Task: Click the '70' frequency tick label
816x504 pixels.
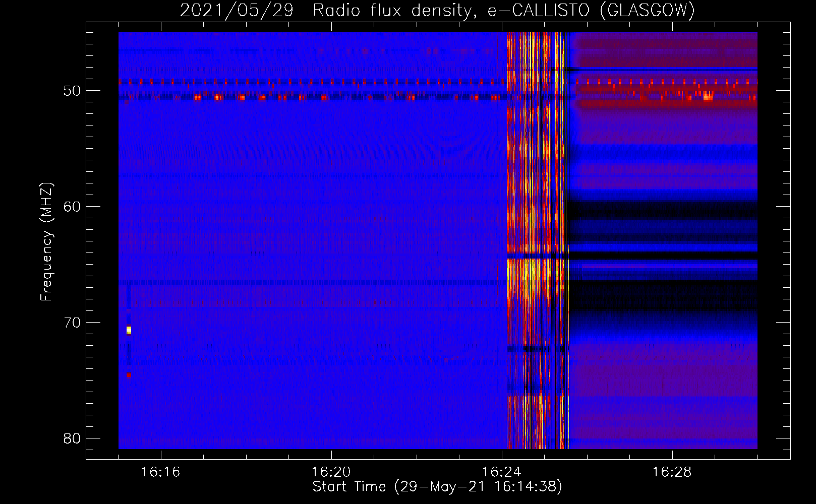Action: (x=72, y=323)
